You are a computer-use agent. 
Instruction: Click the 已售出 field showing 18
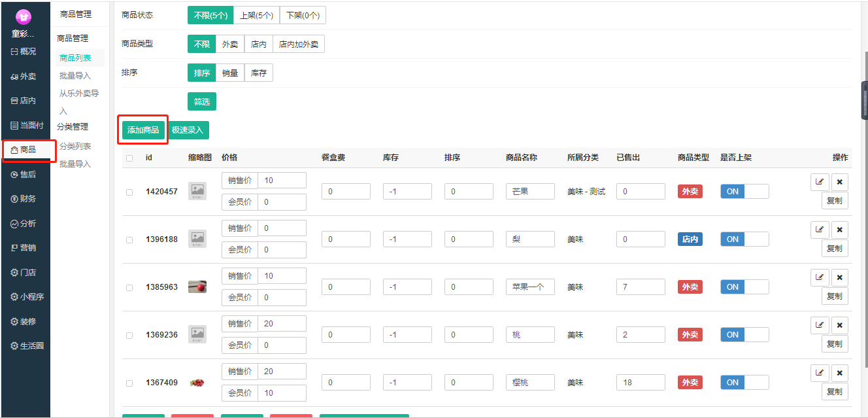pyautogui.click(x=641, y=382)
